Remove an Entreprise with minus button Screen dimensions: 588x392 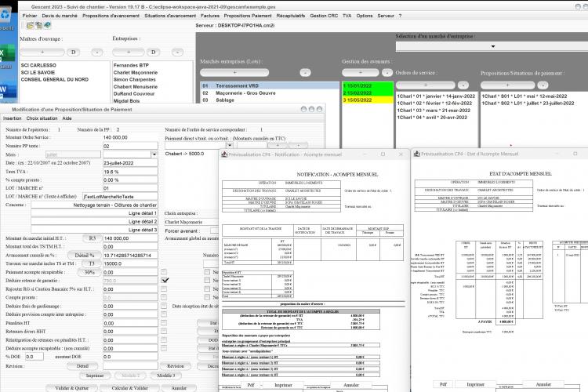pos(177,53)
